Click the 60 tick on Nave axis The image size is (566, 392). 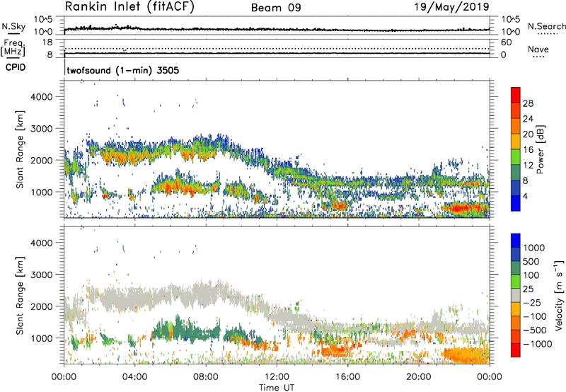pyautogui.click(x=507, y=42)
